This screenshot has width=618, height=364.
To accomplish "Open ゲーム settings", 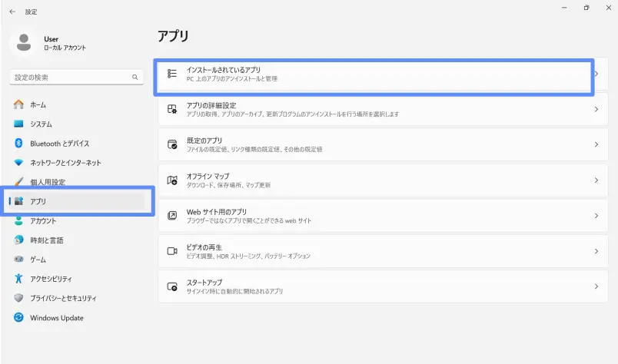I will tap(77, 260).
